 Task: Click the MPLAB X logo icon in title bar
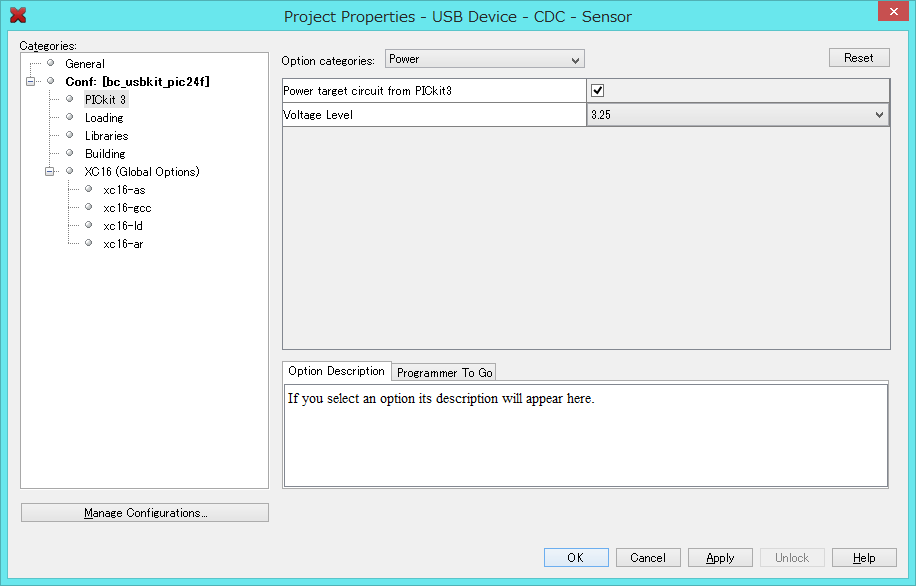click(x=17, y=16)
